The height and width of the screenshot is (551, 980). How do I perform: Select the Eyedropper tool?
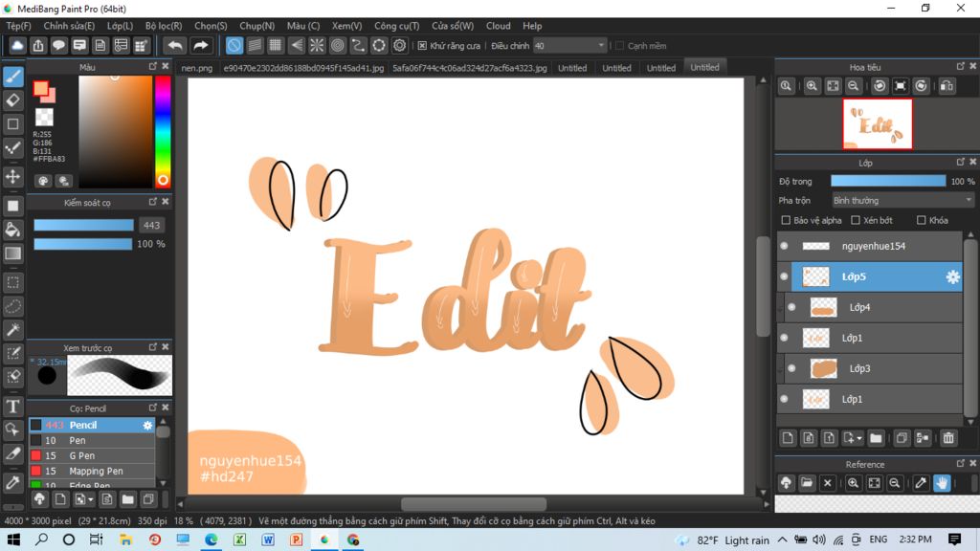click(x=13, y=482)
